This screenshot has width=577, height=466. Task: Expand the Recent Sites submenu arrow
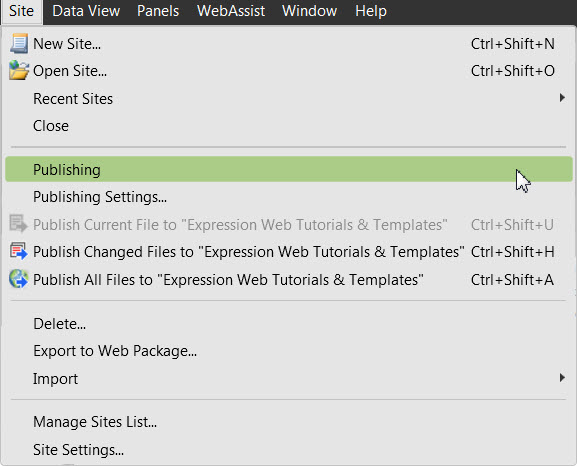(x=562, y=98)
